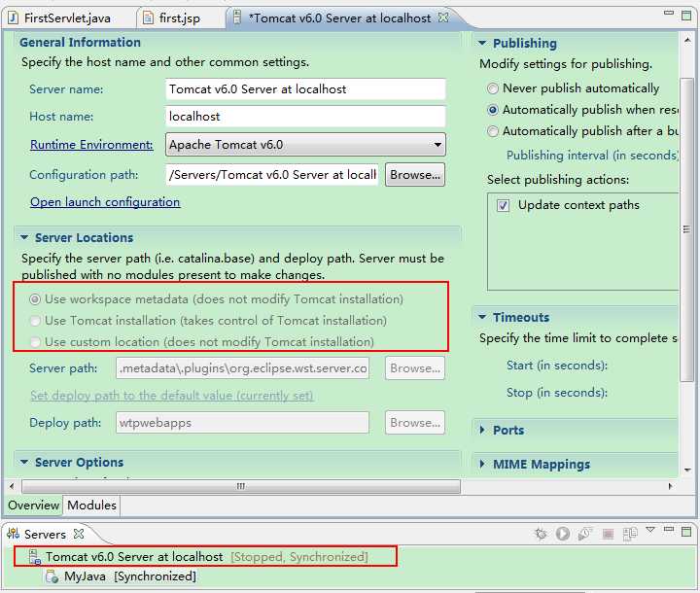Open the Overview tab
This screenshot has width=700, height=593.
(x=33, y=506)
